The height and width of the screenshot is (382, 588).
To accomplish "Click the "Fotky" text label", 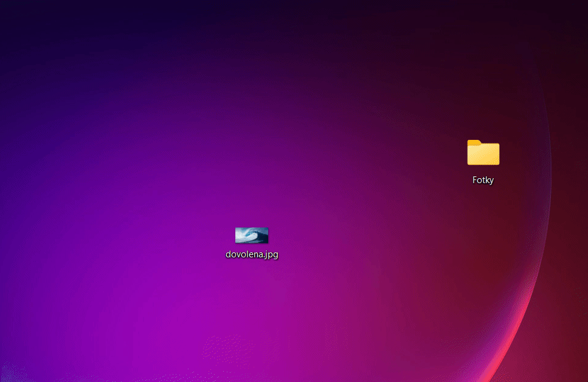I will click(483, 180).
